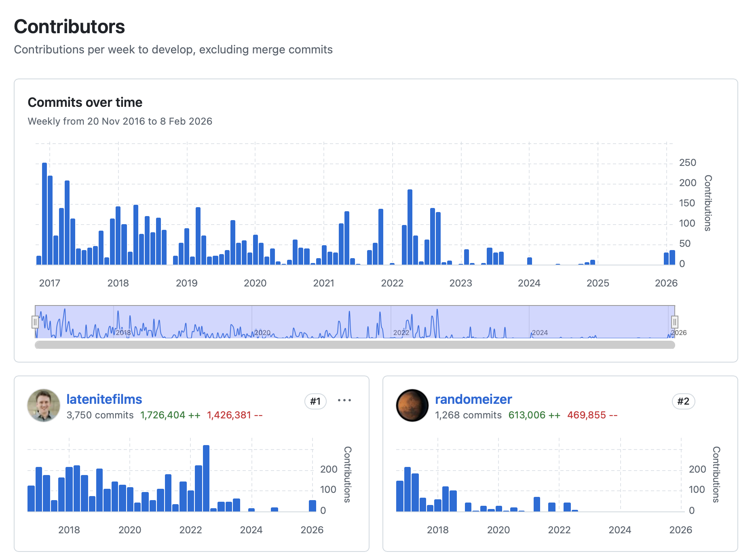Click the peak bar in 2022 commits chart
756x560 pixels.
(x=410, y=227)
